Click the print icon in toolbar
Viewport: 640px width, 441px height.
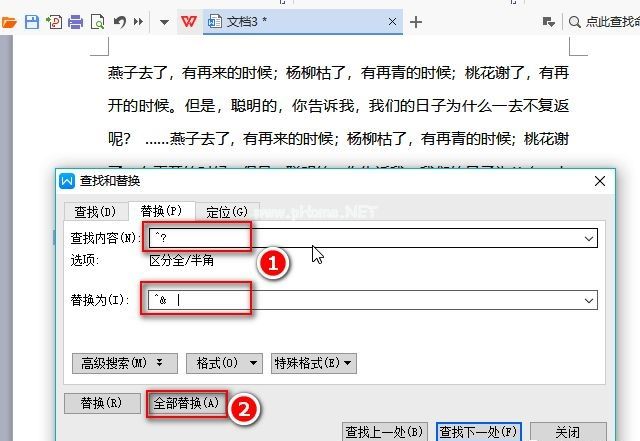pos(75,21)
